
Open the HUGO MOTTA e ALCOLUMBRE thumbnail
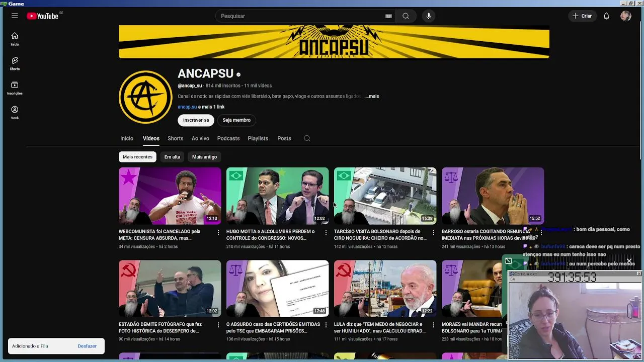coord(277,196)
